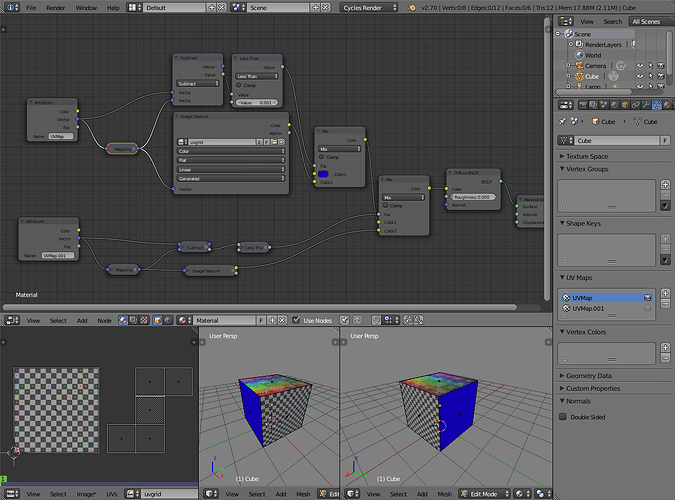Viewport: 675px width, 500px height.
Task: Click the node editor pin icon
Action: click(x=344, y=320)
